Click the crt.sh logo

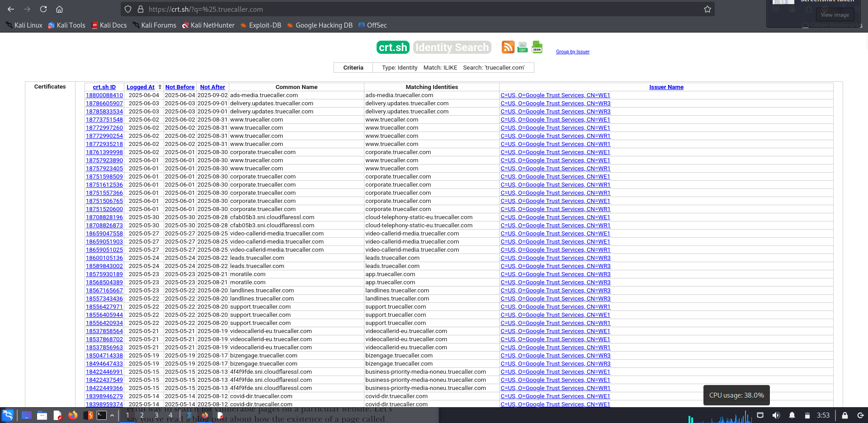tap(393, 47)
